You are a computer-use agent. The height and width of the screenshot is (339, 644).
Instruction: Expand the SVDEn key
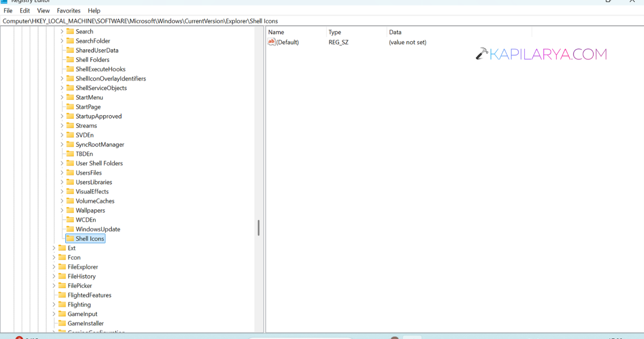pos(62,135)
